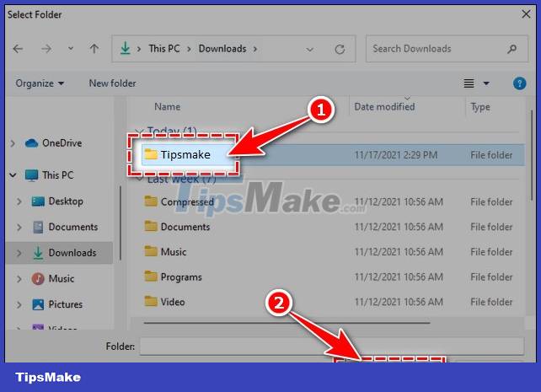Open Pictures in the navigation pane
The width and height of the screenshot is (541, 392).
[66, 304]
